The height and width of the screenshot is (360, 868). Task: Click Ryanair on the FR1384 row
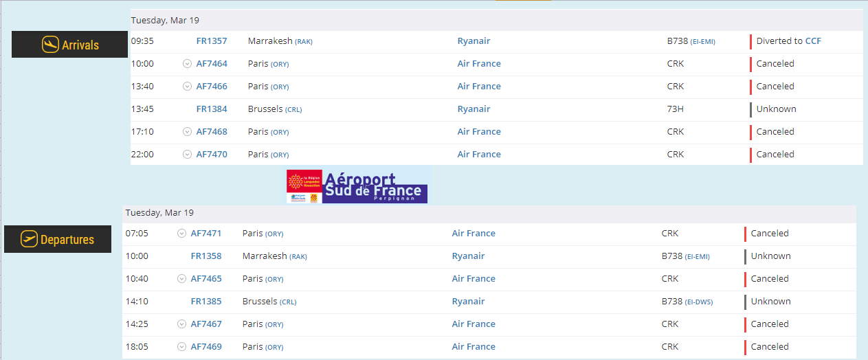(474, 109)
